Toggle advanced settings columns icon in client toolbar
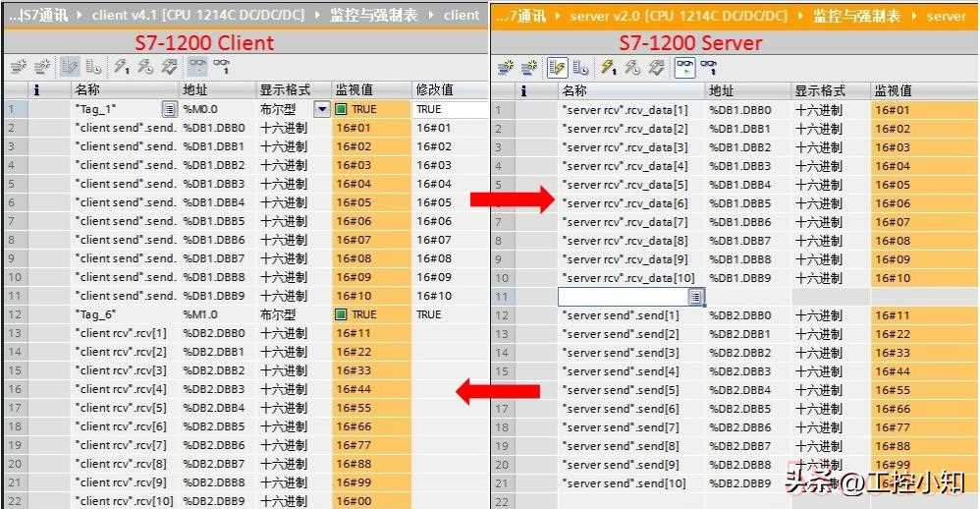Screen dimensions: 980x509 (93, 66)
